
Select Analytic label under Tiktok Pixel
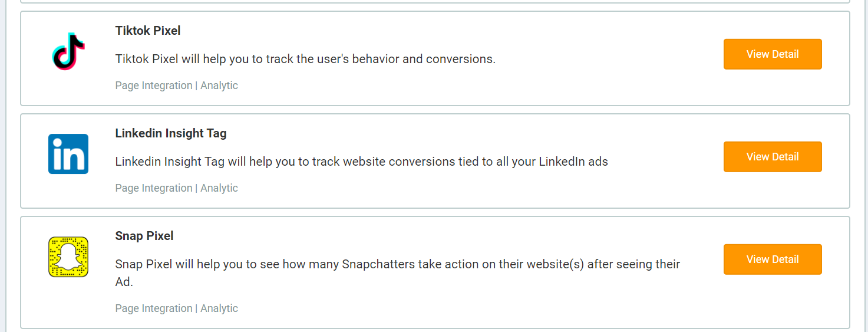click(219, 86)
